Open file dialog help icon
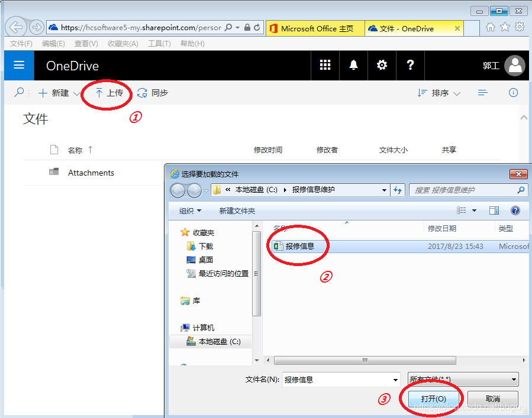532x418 pixels. click(x=515, y=210)
